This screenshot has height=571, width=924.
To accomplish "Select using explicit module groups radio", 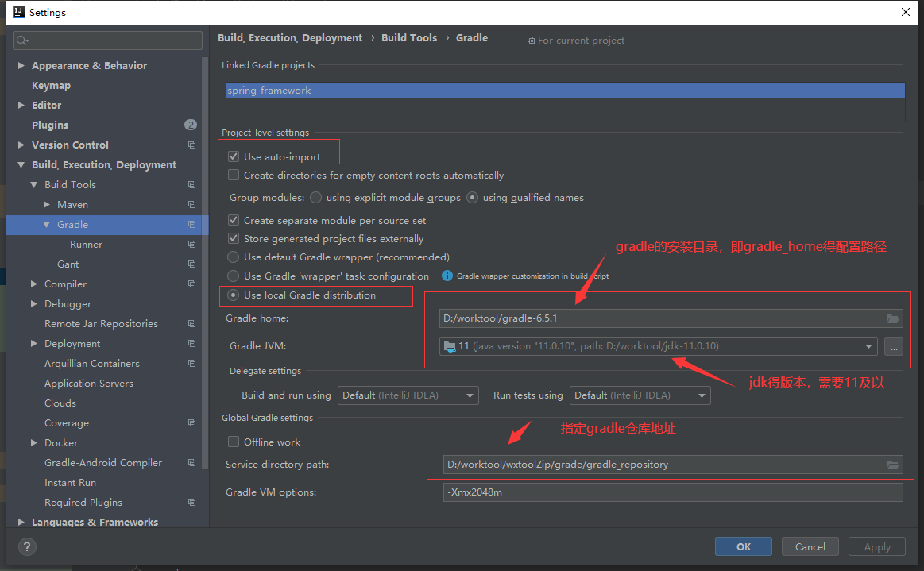I will [316, 198].
